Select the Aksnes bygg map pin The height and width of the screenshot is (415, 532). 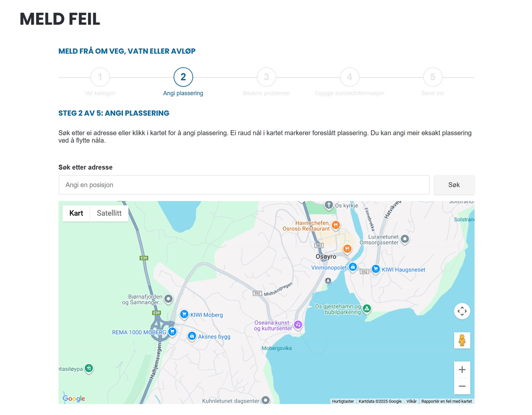192,336
